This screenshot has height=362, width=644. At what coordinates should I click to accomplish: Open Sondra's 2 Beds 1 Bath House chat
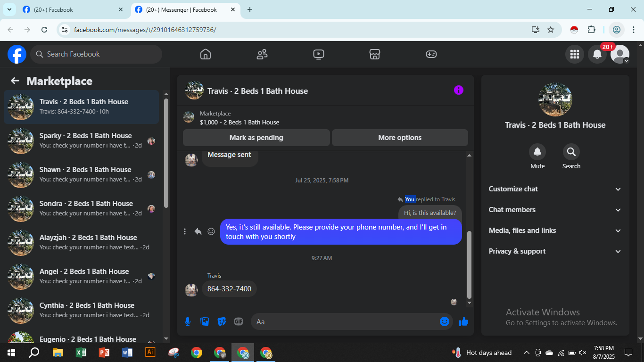(82, 209)
